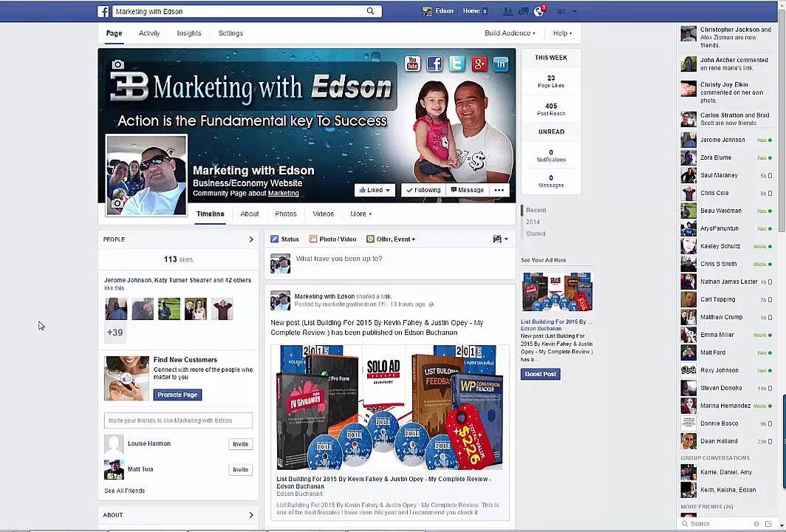Viewport: 786px width, 532px height.
Task: Open the friend requests icon
Action: (x=508, y=11)
